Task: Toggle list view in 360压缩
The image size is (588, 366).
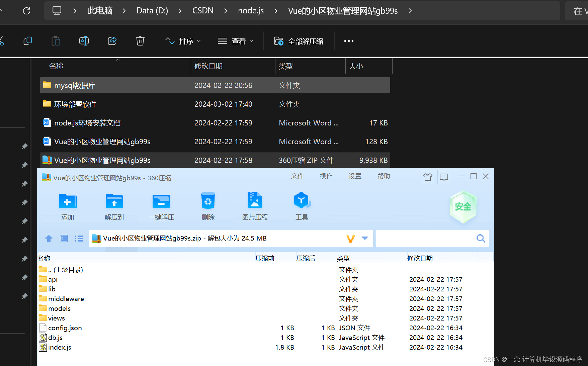Action: [79, 238]
